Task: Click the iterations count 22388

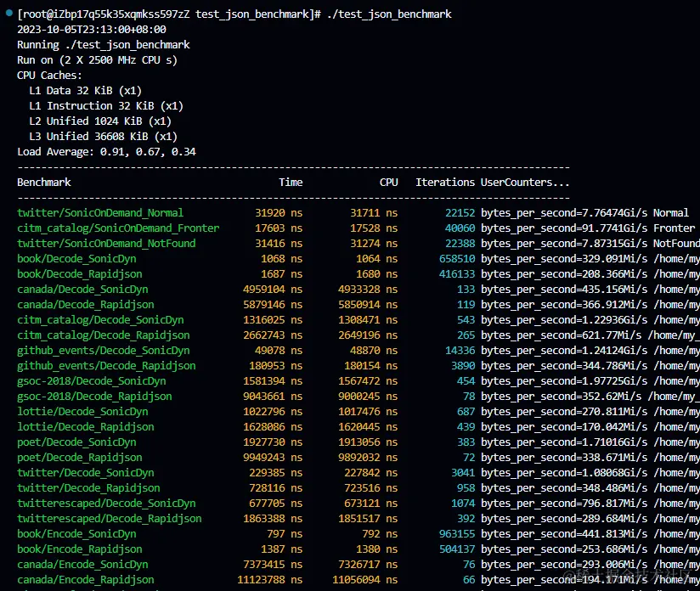Action: pyautogui.click(x=460, y=243)
